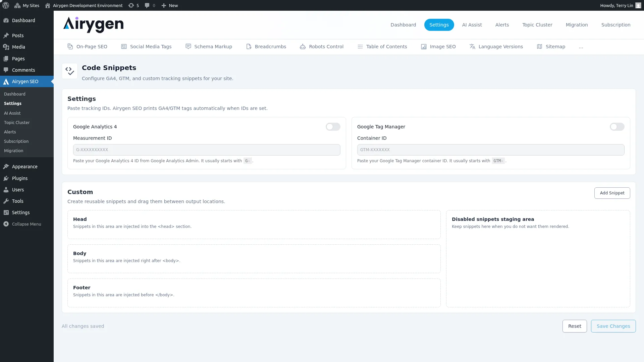
Task: Click the Posts pin icon
Action: point(6,36)
